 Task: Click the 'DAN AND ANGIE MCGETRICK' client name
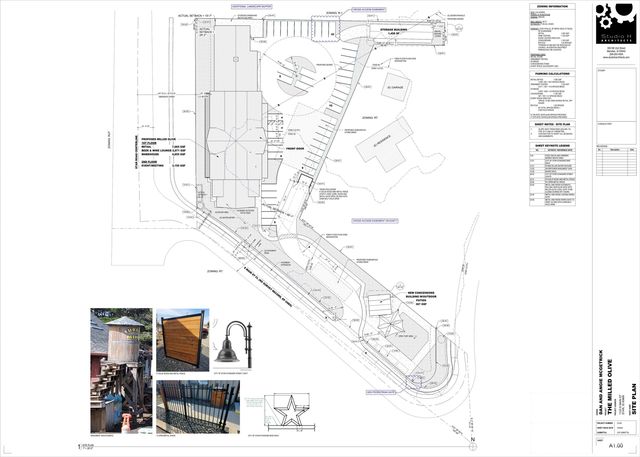[600, 382]
